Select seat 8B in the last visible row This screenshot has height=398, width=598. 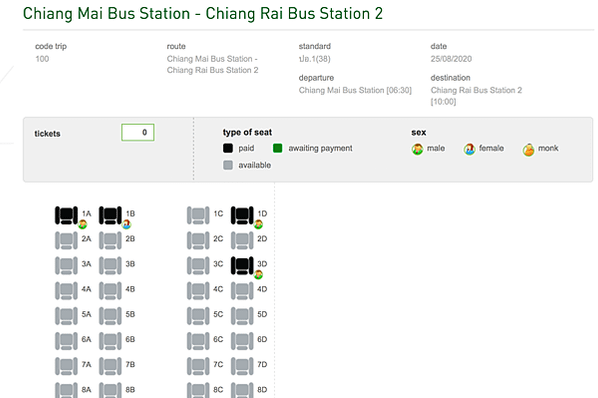(110, 390)
